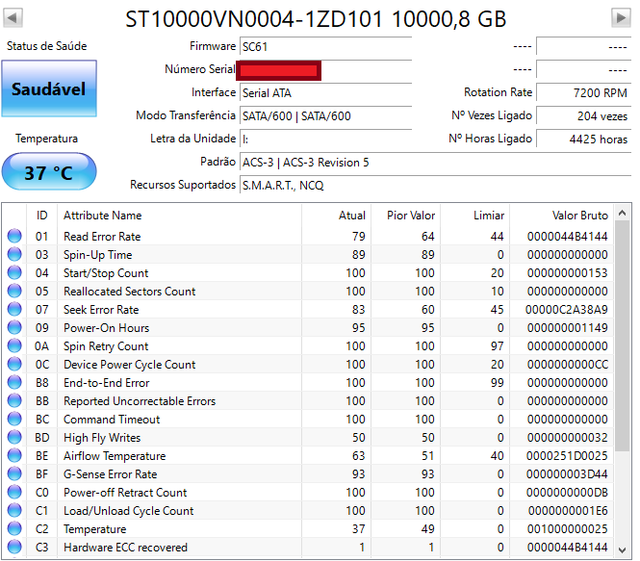This screenshot has height=561, width=640.
Task: Select the Spin-Up Time attribute name
Action: (x=98, y=255)
